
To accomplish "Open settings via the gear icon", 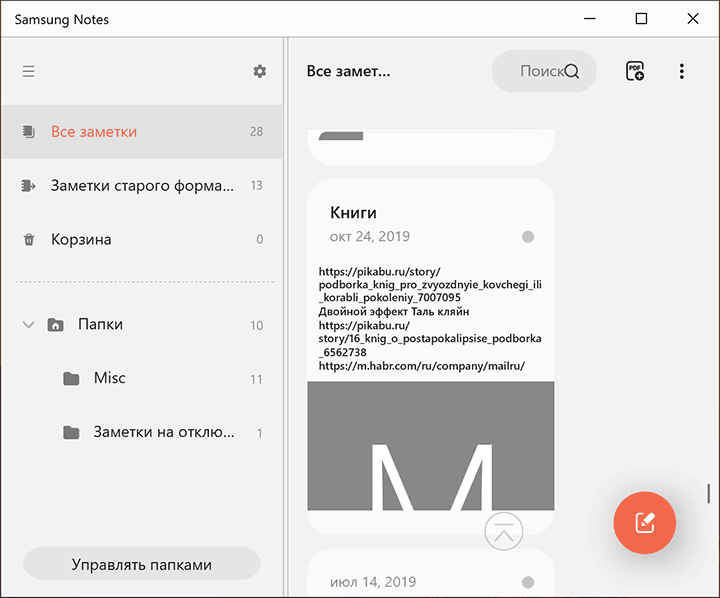I will pyautogui.click(x=260, y=71).
